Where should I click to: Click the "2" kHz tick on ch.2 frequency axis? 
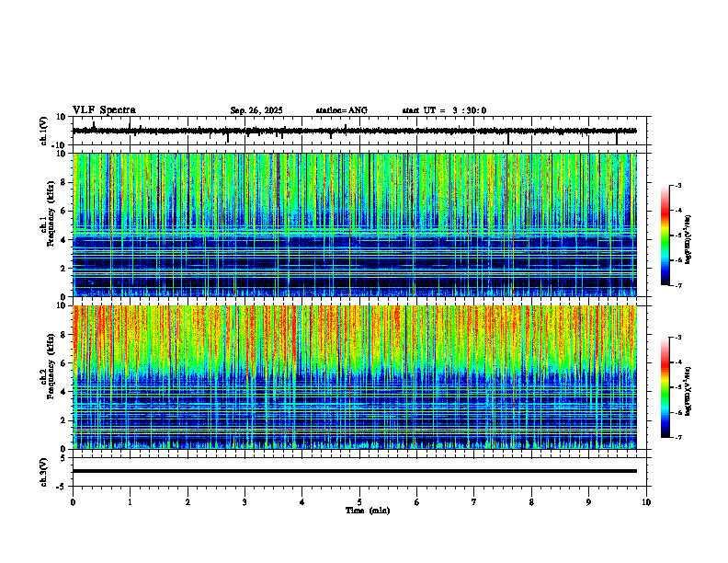click(64, 420)
